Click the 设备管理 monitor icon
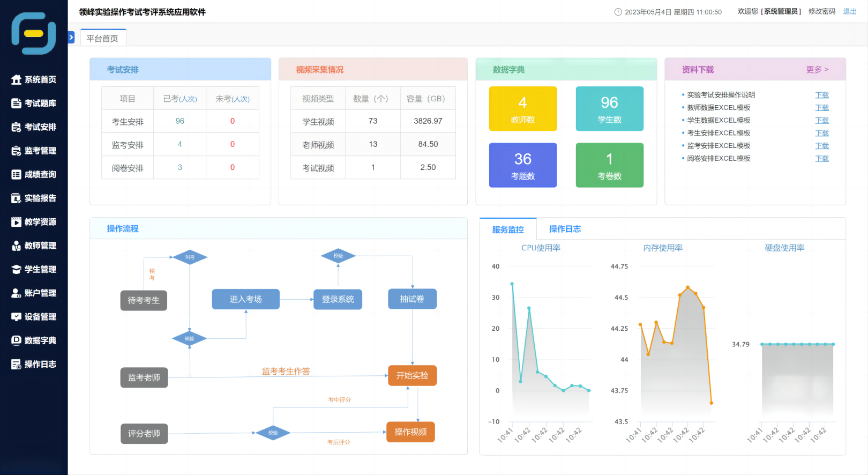 16,317
